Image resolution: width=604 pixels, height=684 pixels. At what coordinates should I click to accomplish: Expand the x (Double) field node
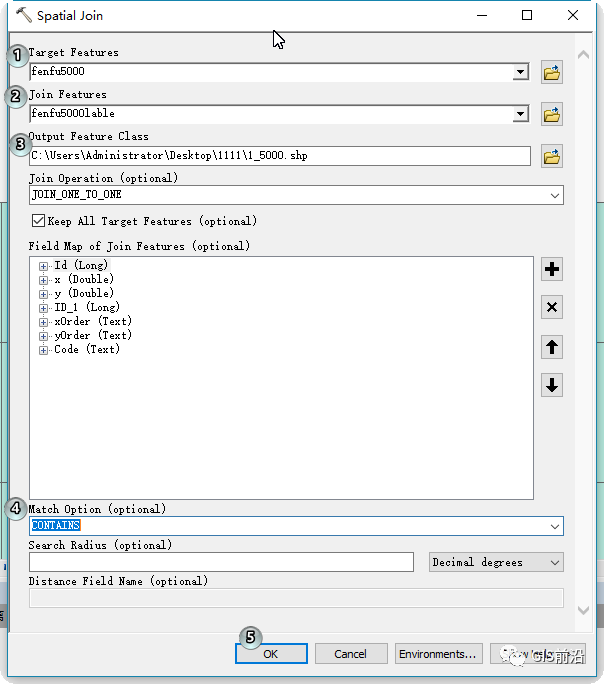(x=43, y=280)
